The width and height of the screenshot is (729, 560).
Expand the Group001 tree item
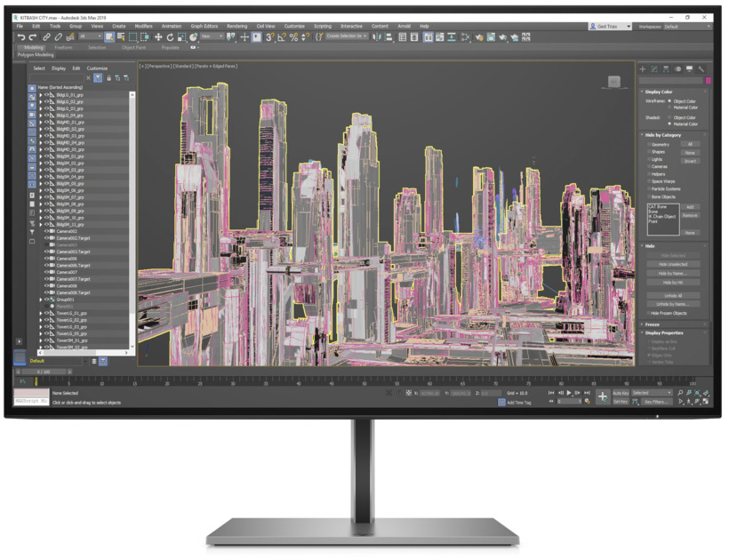pyautogui.click(x=41, y=300)
